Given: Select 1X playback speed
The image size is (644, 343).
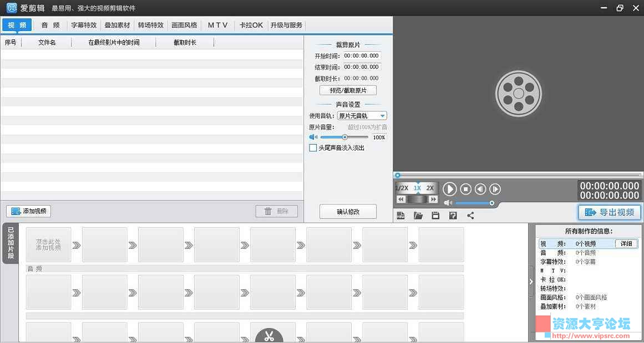Looking at the screenshot, I should (x=417, y=188).
